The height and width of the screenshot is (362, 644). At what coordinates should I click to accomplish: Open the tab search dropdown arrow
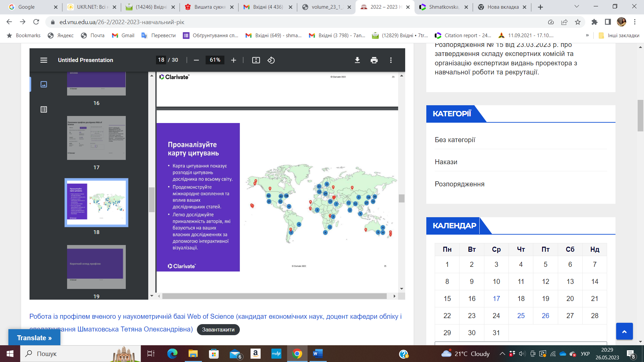[577, 6]
